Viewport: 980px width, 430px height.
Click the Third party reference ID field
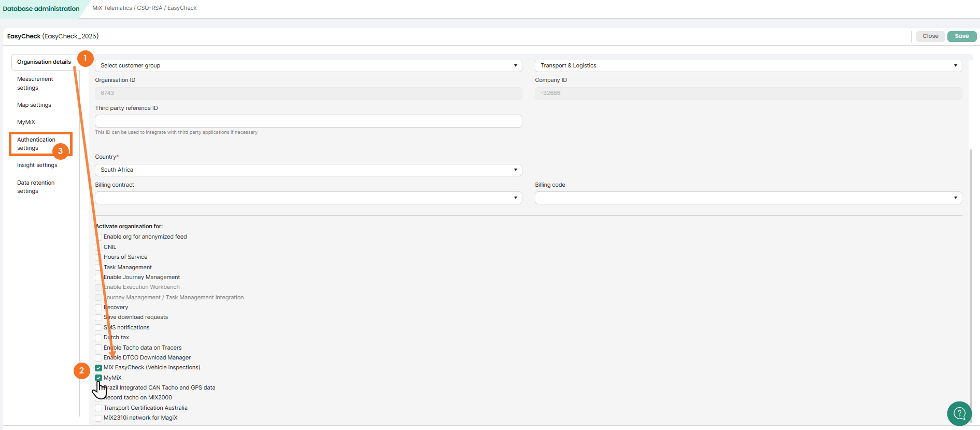308,121
